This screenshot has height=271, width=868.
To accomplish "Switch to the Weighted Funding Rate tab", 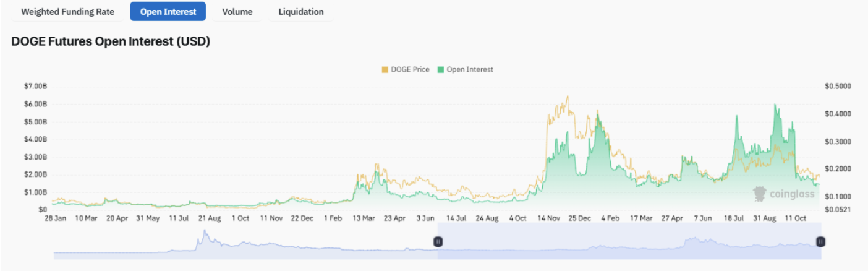I will (67, 11).
